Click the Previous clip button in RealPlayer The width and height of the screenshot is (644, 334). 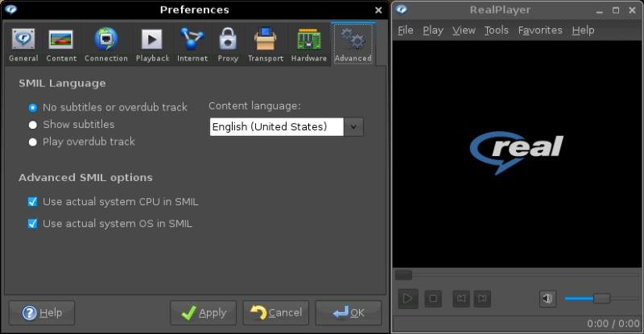[x=461, y=299]
